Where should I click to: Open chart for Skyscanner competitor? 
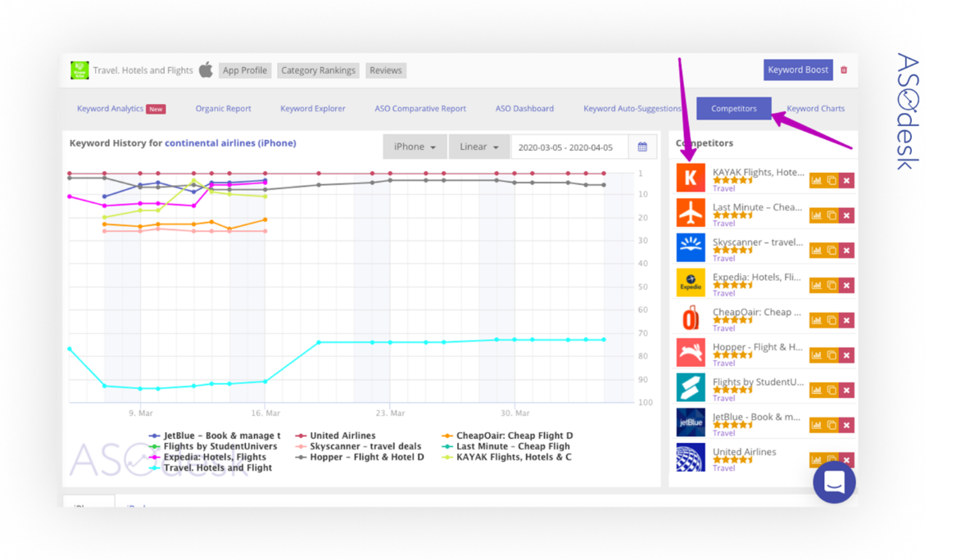click(816, 250)
